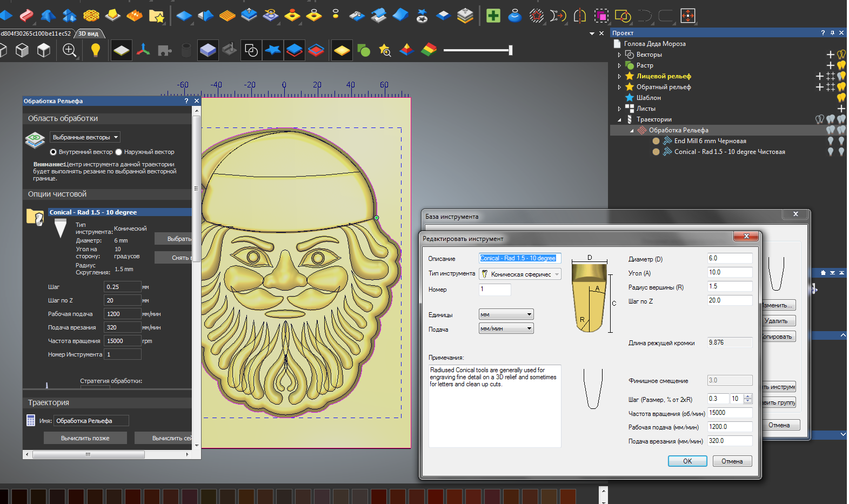849x504 pixels.
Task: Toggle visibility bulb for Шаблон
Action: 841,98
